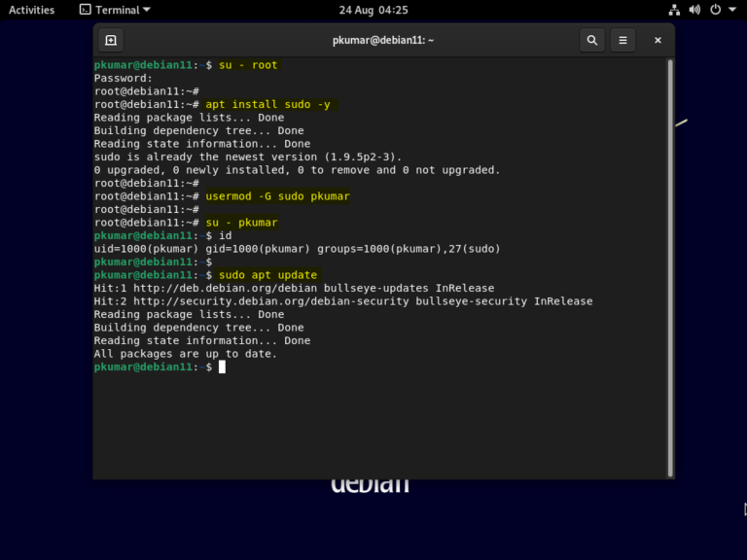Open a new terminal tab
The image size is (747, 560).
pos(111,41)
